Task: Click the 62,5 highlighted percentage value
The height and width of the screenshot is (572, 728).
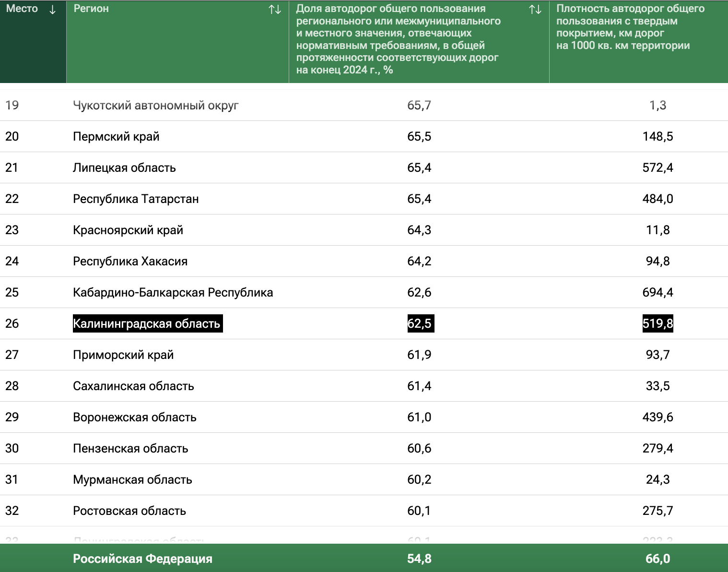Action: pos(420,323)
